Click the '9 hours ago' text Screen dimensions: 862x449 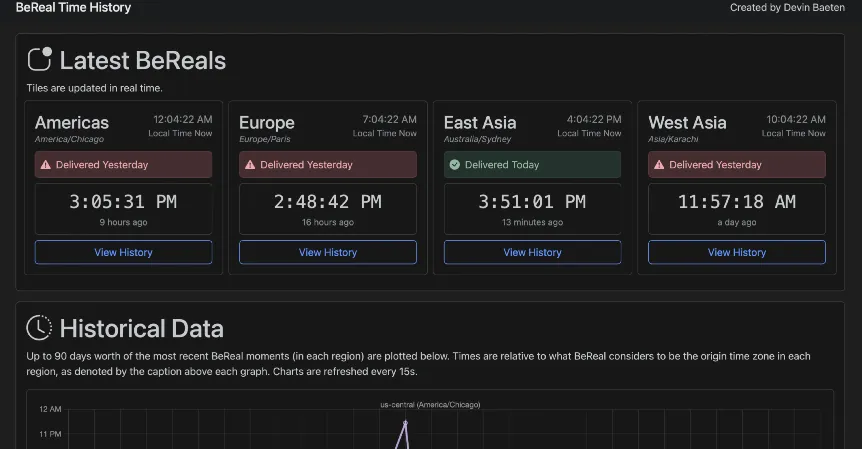click(x=123, y=222)
